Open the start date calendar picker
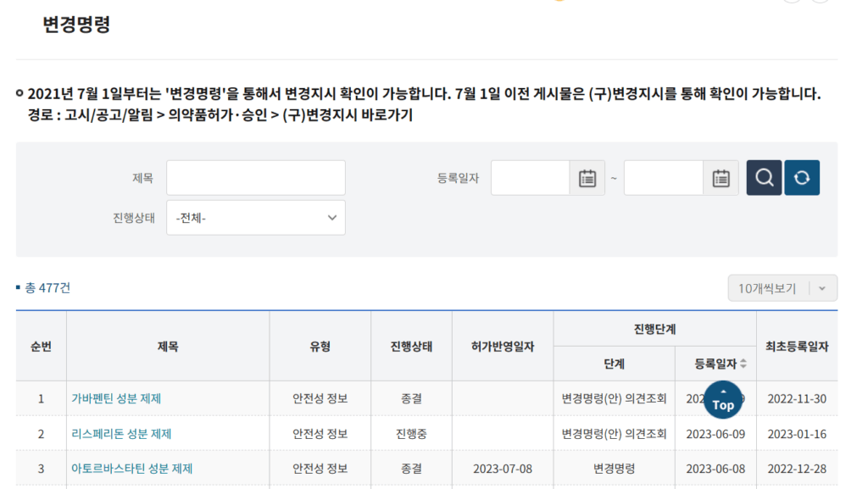868x489 pixels. 587,178
